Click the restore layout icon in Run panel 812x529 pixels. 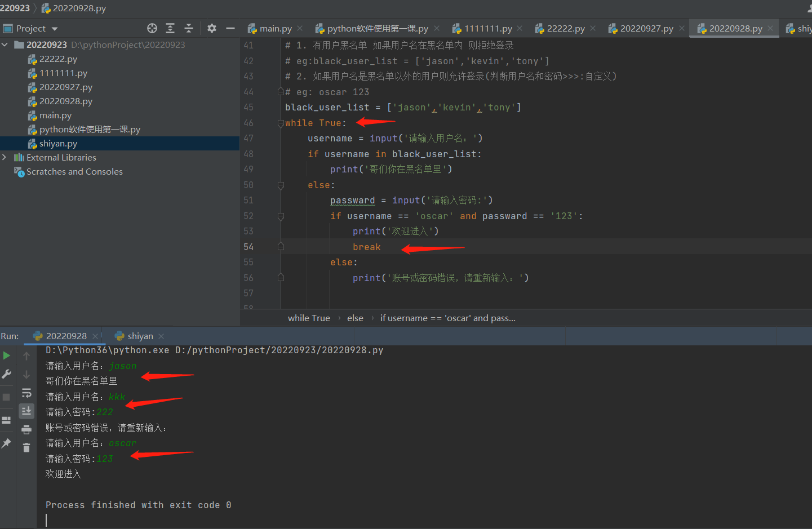7,420
